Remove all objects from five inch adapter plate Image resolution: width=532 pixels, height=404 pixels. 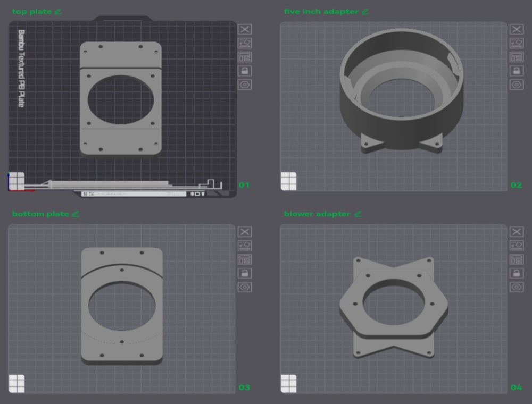pos(517,29)
